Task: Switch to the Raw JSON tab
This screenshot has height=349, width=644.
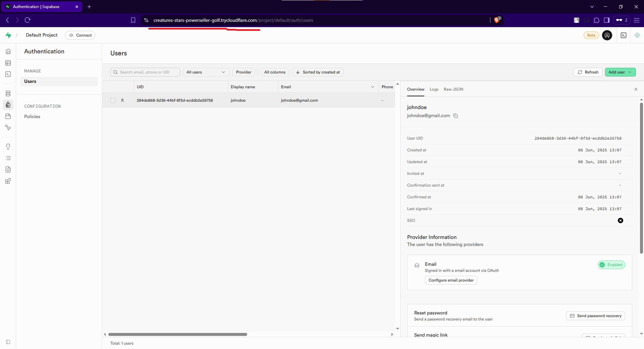Action: pos(453,89)
